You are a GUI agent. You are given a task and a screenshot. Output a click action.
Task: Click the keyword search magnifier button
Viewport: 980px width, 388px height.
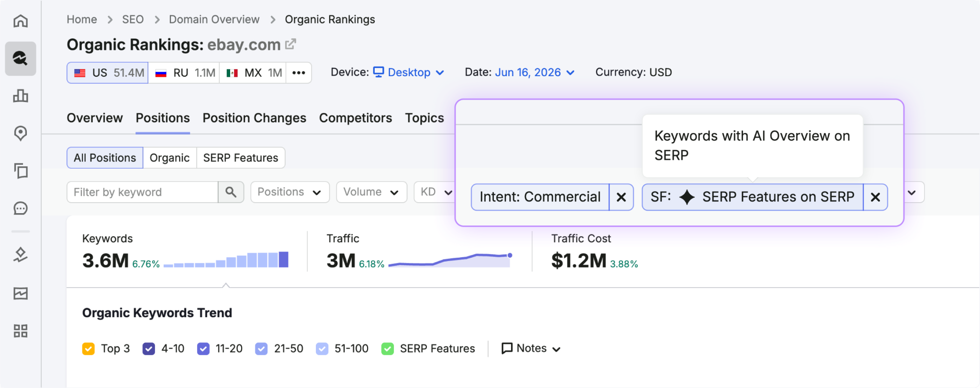231,192
